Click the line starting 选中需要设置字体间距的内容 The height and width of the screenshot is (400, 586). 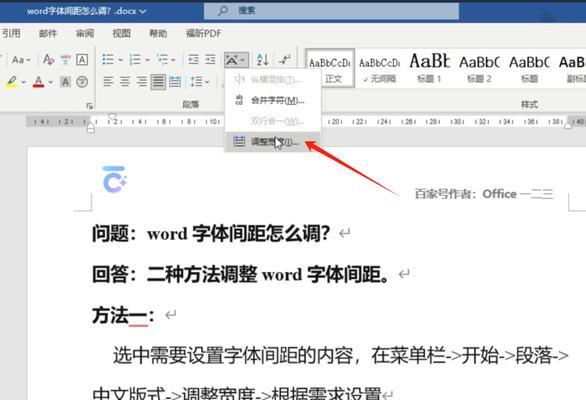tap(341, 356)
